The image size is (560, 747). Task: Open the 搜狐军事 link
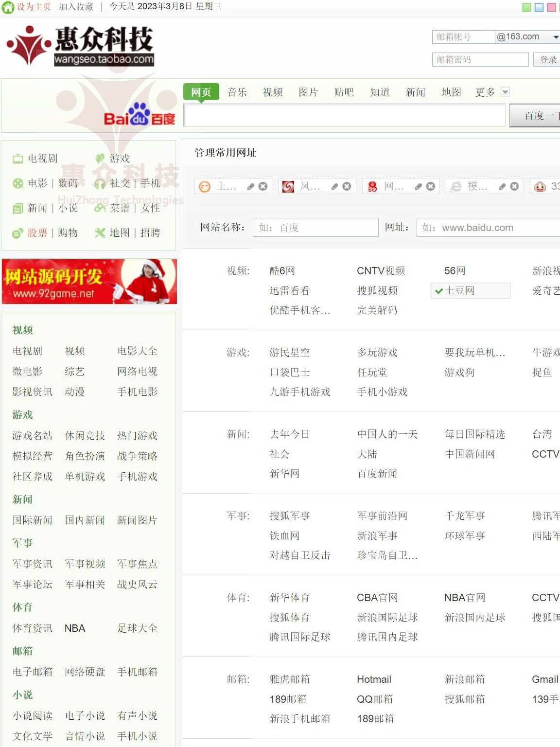[290, 516]
